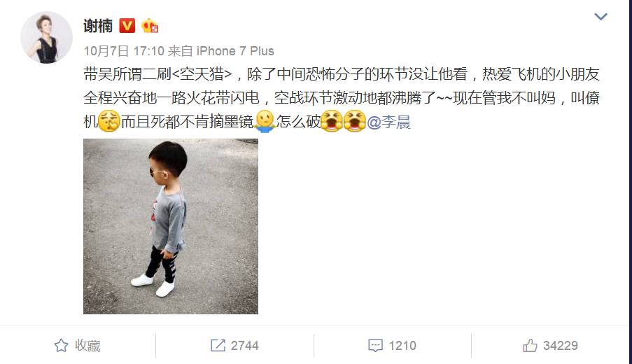The height and width of the screenshot is (364, 632).
Task: Click the star favorite icon
Action: tap(62, 346)
